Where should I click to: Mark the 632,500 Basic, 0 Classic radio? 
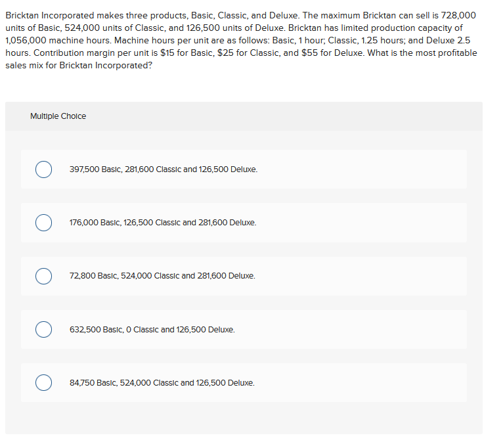[x=43, y=329]
